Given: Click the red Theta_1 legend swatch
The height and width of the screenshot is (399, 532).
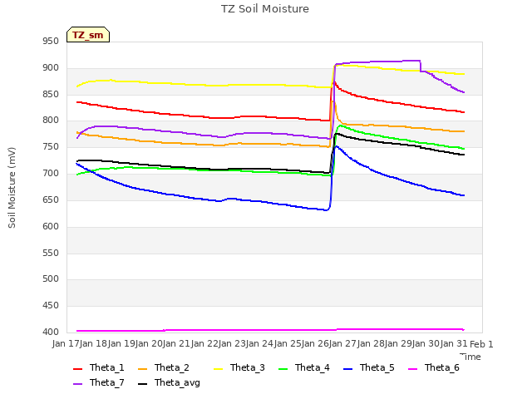Looking at the screenshot, I should click(x=77, y=369).
